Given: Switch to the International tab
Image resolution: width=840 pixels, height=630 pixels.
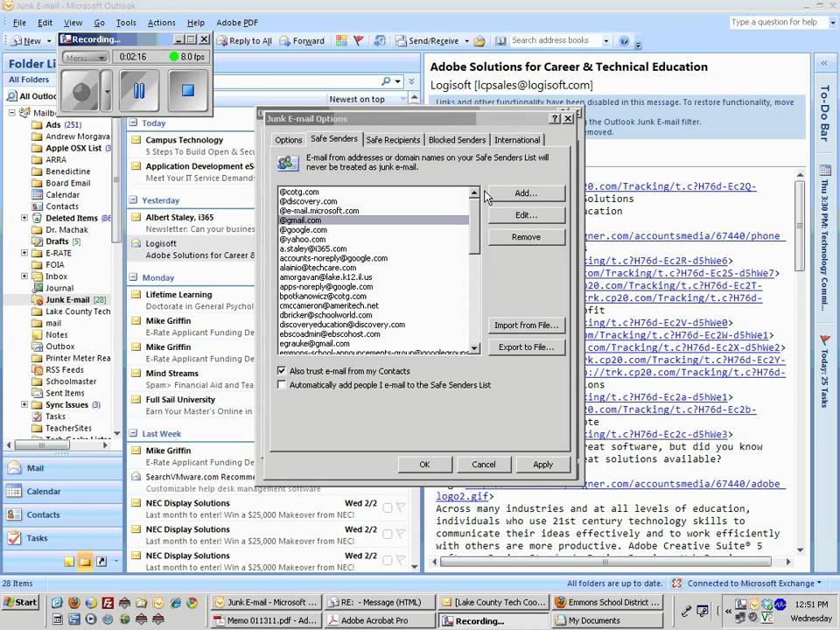Looking at the screenshot, I should pyautogui.click(x=517, y=140).
